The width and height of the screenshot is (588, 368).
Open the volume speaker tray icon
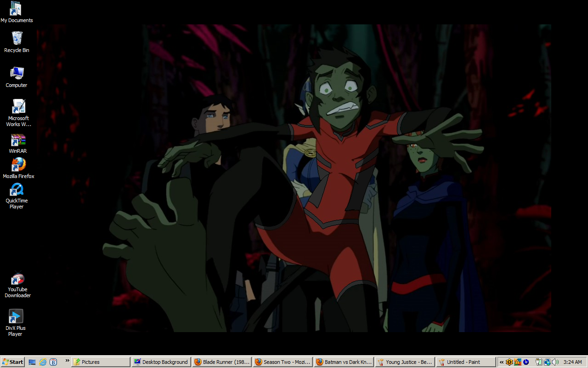(555, 362)
